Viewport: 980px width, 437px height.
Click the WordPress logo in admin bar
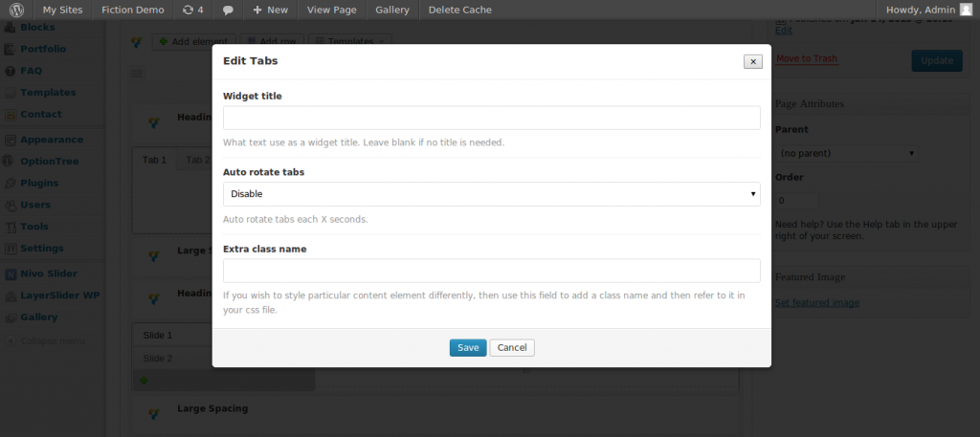(x=16, y=10)
